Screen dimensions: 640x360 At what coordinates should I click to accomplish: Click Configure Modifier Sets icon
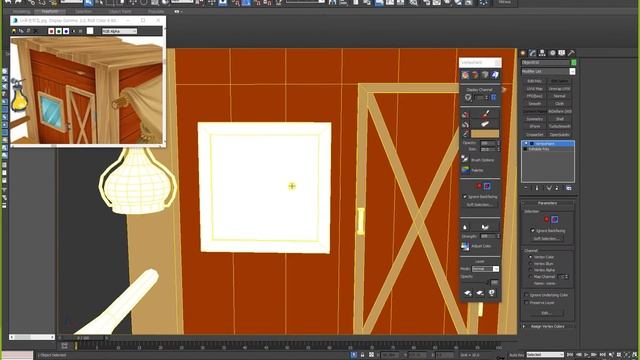coord(569,188)
